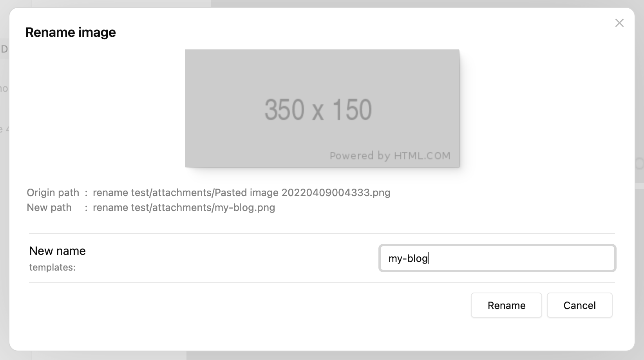Click the New path label
Viewport: 644px width, 360px height.
click(49, 207)
